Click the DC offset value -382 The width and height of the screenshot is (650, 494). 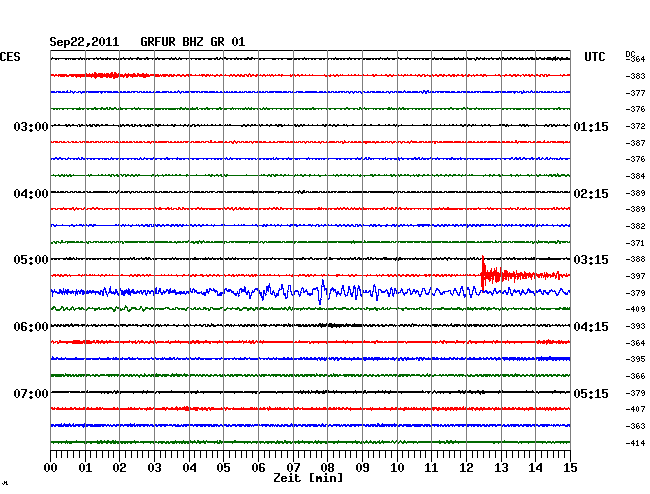point(635,226)
